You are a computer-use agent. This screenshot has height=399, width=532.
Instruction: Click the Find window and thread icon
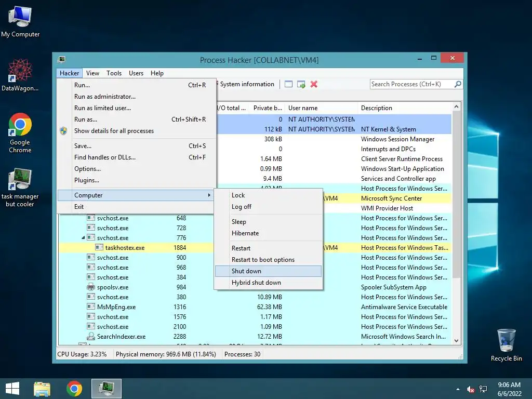tap(301, 84)
